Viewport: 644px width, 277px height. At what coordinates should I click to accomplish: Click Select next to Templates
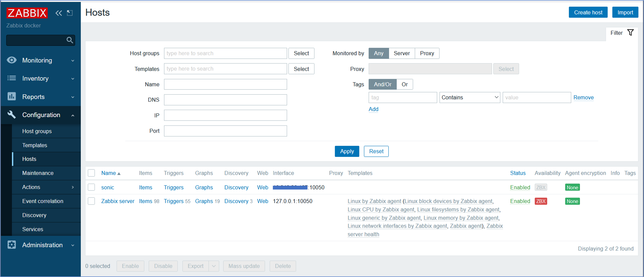coord(301,69)
